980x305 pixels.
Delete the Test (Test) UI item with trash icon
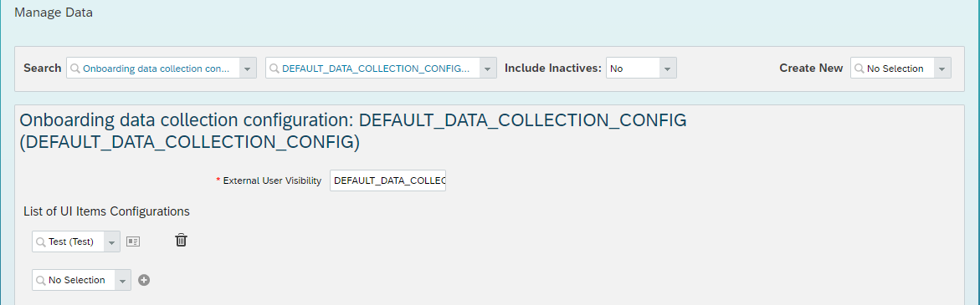(x=181, y=240)
